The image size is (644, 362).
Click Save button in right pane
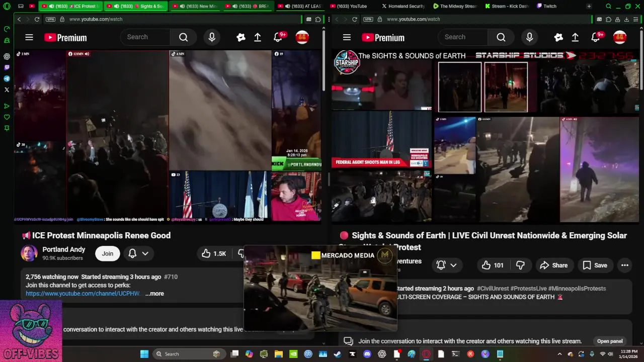click(595, 265)
